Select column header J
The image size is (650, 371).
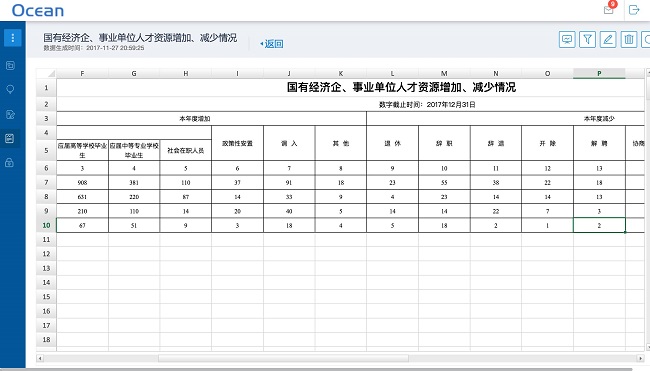click(x=289, y=73)
